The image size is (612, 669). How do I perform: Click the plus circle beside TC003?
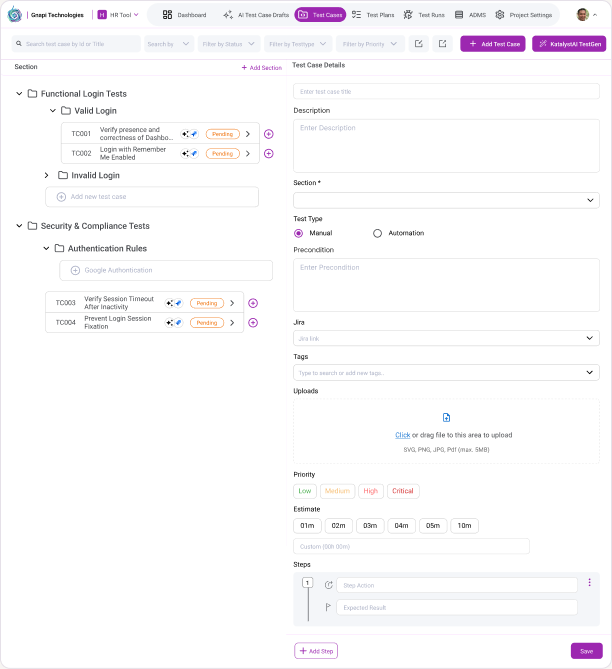click(x=253, y=303)
